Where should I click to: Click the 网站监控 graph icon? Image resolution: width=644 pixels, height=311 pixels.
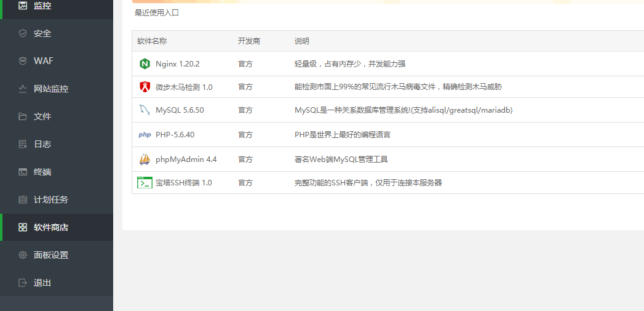pos(23,89)
